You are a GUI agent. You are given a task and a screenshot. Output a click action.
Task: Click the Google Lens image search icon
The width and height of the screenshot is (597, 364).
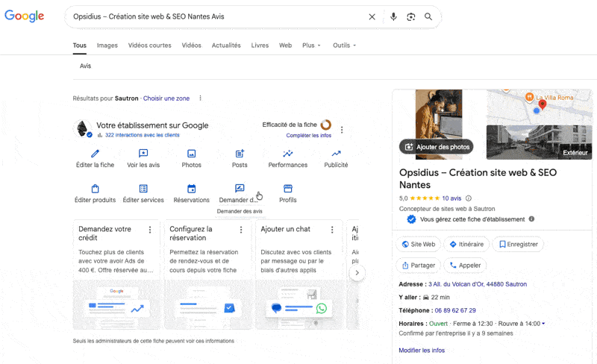pyautogui.click(x=410, y=16)
